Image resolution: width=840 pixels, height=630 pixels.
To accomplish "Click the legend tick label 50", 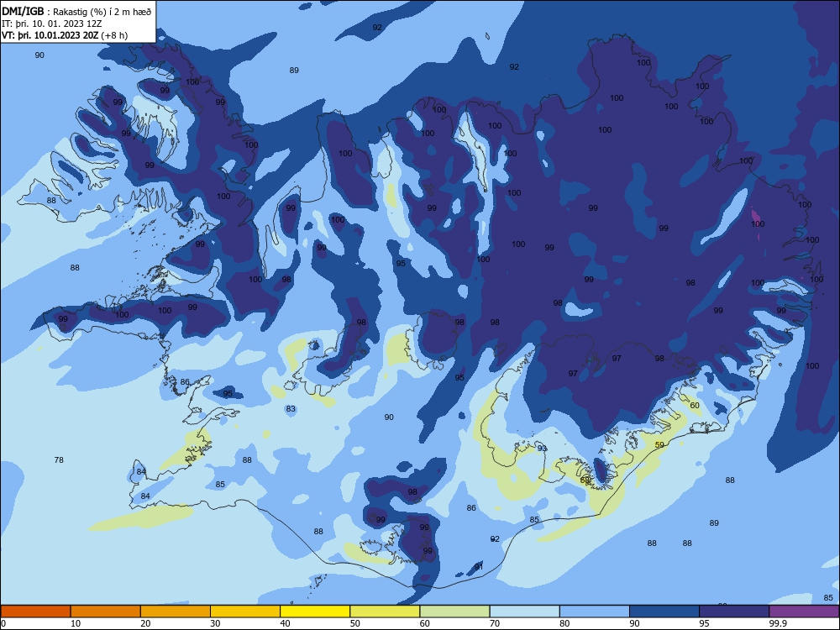I will [x=354, y=623].
